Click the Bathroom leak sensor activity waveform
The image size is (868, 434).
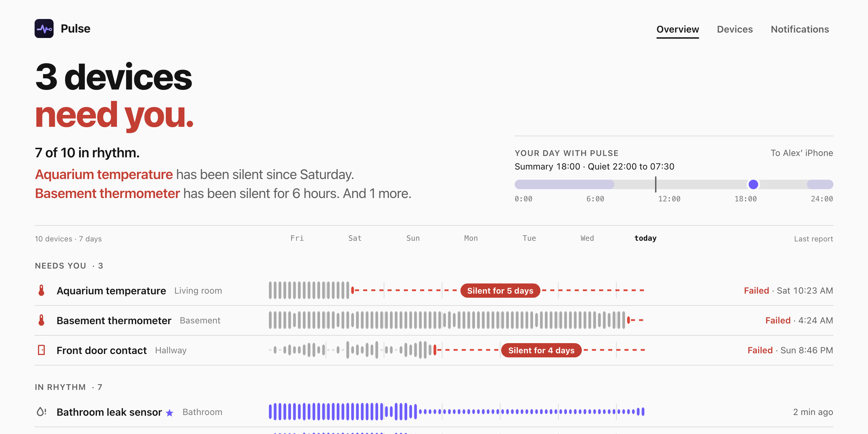(x=456, y=412)
